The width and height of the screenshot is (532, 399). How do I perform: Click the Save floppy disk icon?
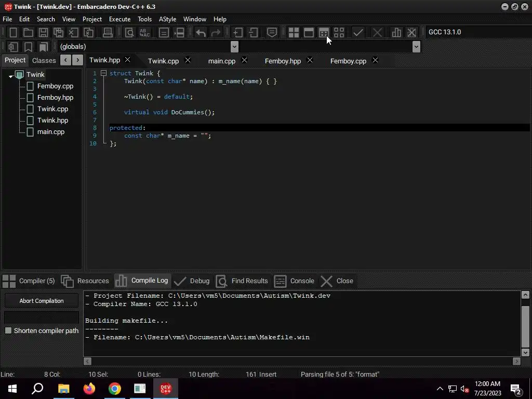click(43, 33)
